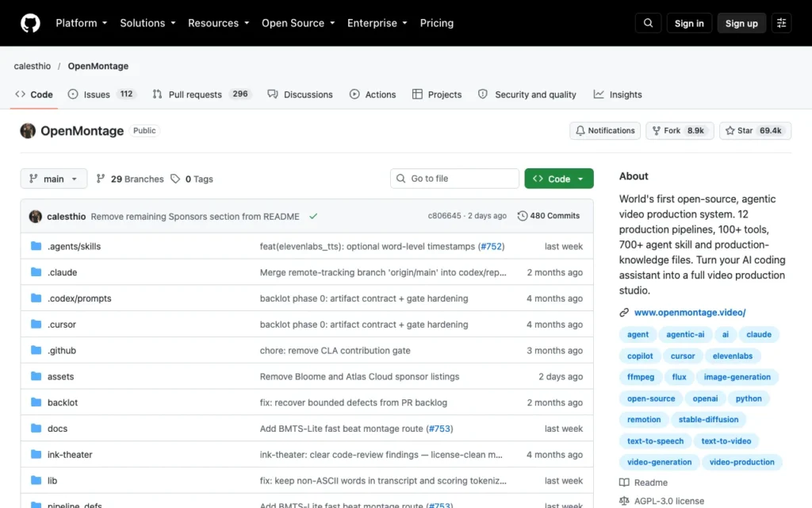Select the elevenlabs topic tag

[x=732, y=356]
